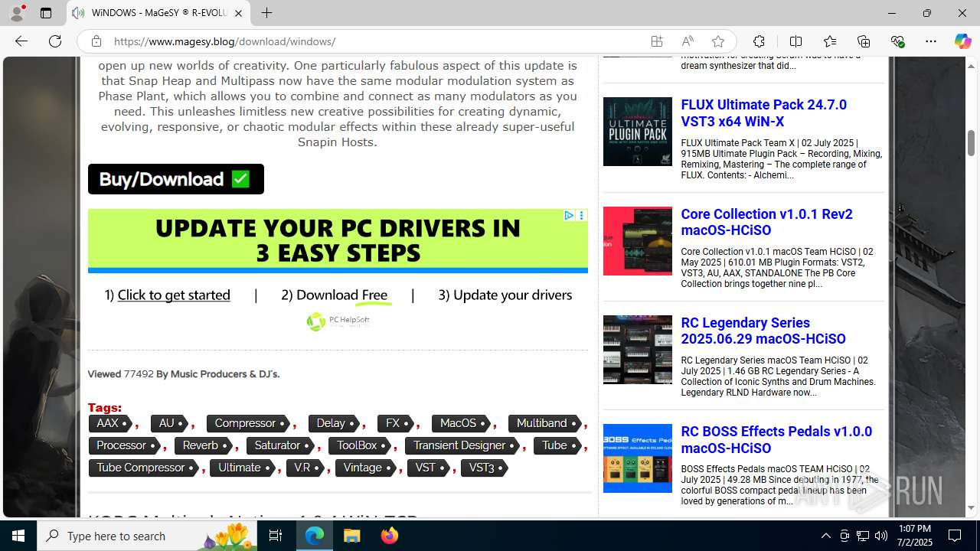Select the Processor tag
The height and width of the screenshot is (551, 980).
pyautogui.click(x=126, y=445)
